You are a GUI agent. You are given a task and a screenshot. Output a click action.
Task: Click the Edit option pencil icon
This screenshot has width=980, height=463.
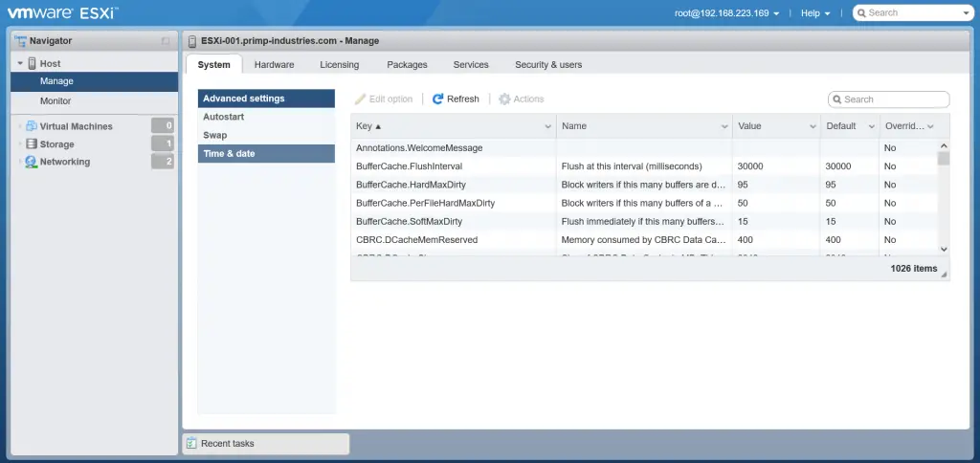coord(360,99)
